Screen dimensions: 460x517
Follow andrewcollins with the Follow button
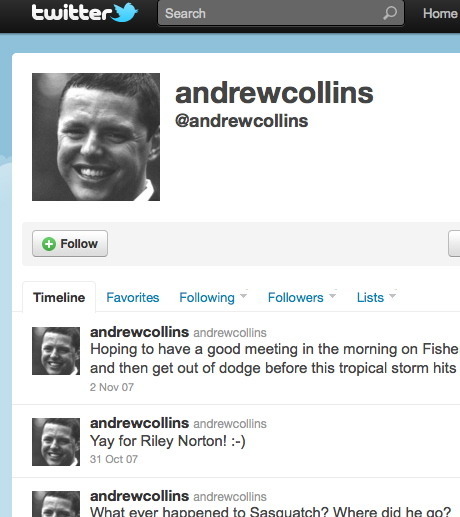(x=70, y=244)
